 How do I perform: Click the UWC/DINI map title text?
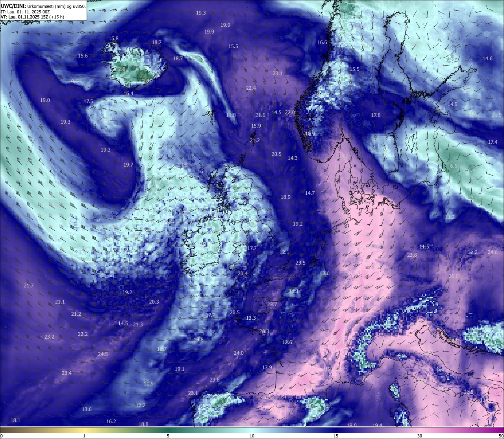point(43,6)
